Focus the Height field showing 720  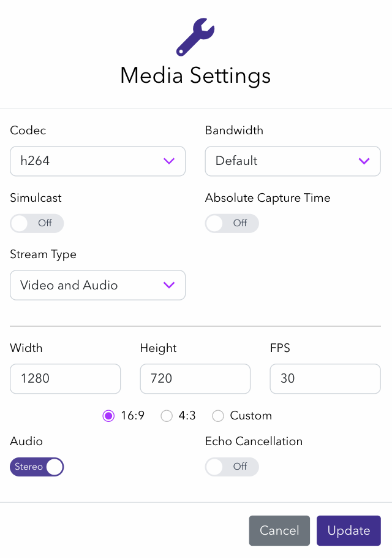[195, 379]
